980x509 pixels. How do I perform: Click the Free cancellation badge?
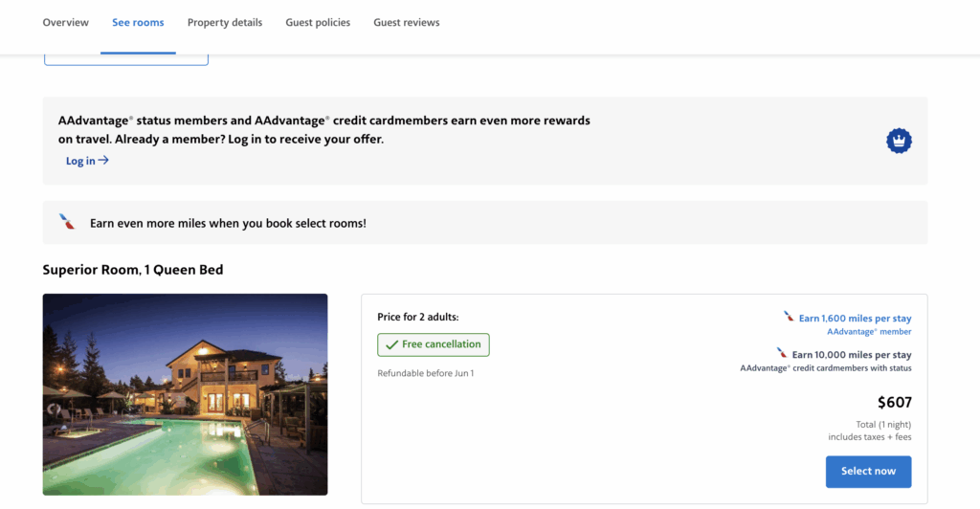click(x=434, y=344)
